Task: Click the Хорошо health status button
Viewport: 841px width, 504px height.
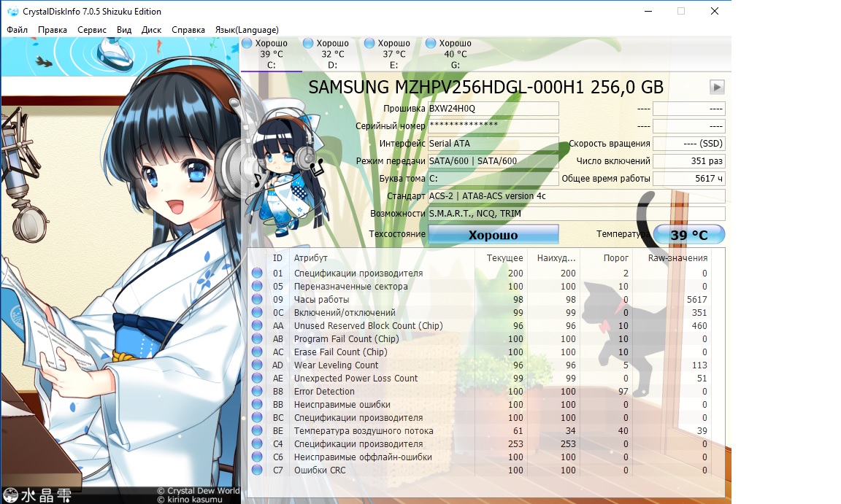Action: 494,235
